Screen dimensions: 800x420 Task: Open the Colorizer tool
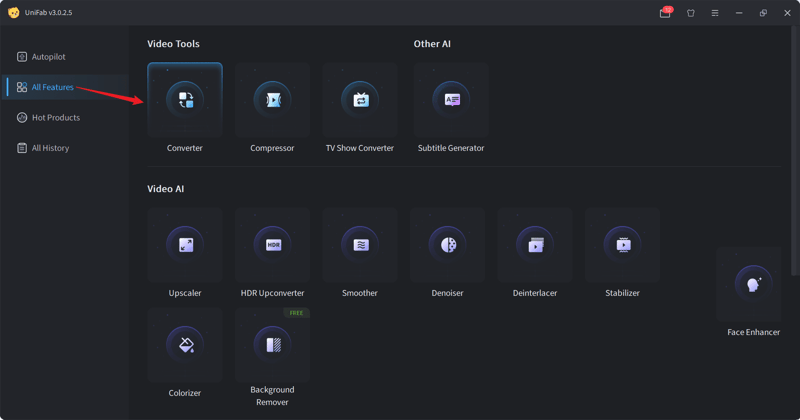[185, 345]
